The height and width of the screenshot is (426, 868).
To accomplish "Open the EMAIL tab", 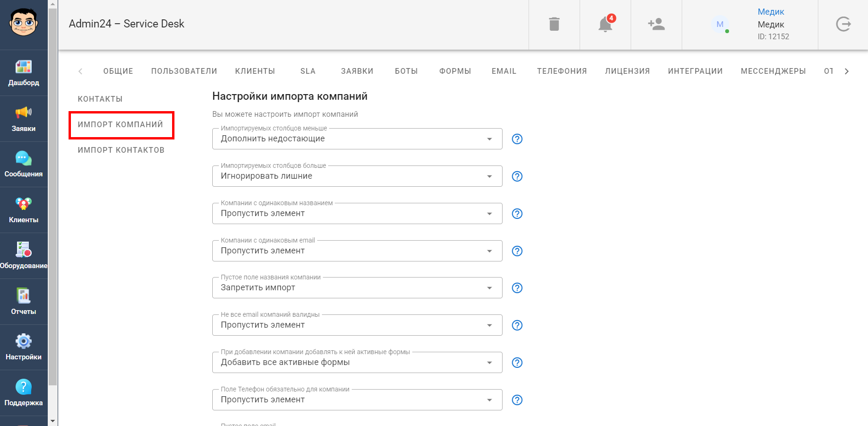I will (504, 71).
